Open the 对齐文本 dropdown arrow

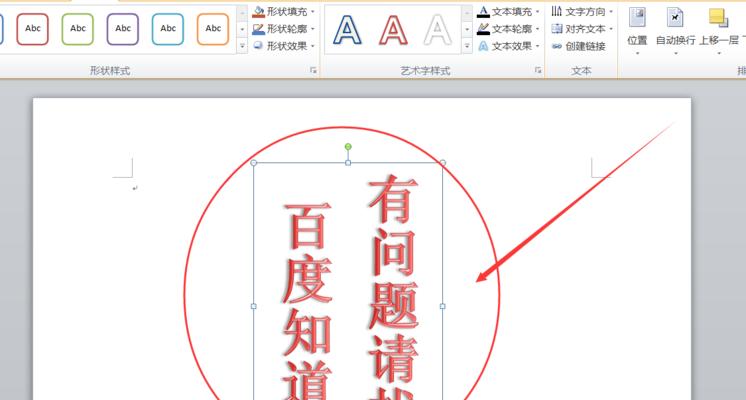[x=611, y=29]
